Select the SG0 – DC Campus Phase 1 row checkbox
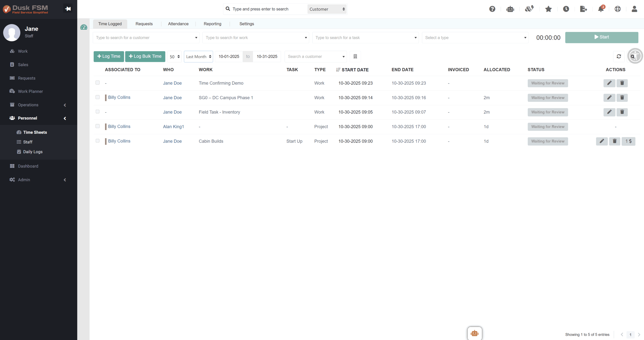Viewport: 644px width, 340px height. 98,97
